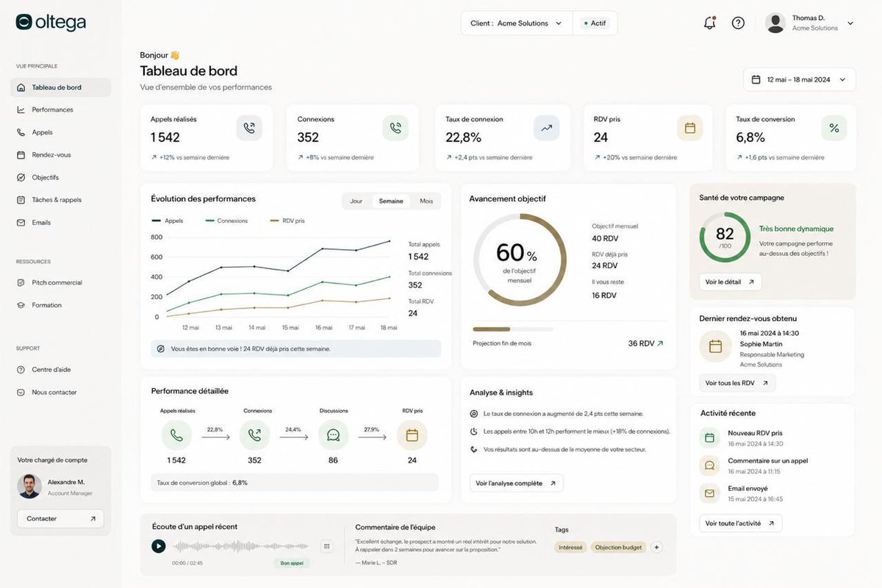The width and height of the screenshot is (882, 588).
Task: Click the objective progress bar
Action: (513, 329)
